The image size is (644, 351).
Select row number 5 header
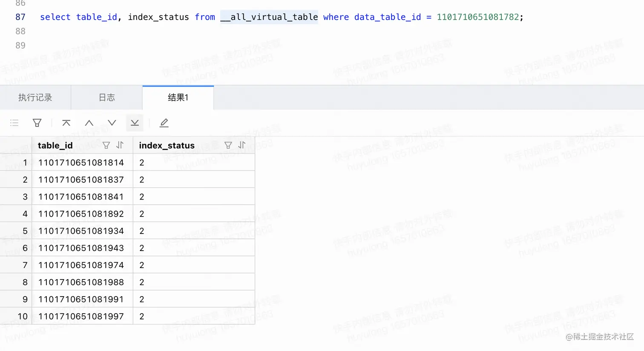click(16, 231)
